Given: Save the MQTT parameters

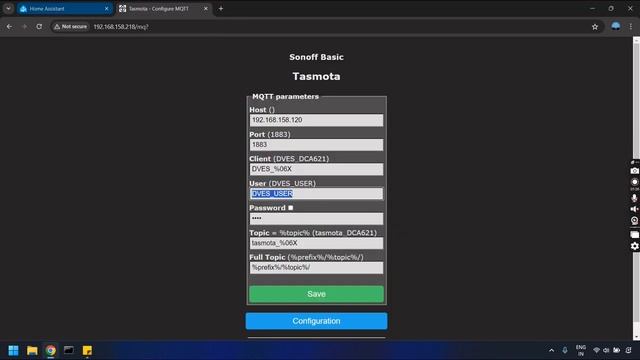Looking at the screenshot, I should [x=316, y=294].
